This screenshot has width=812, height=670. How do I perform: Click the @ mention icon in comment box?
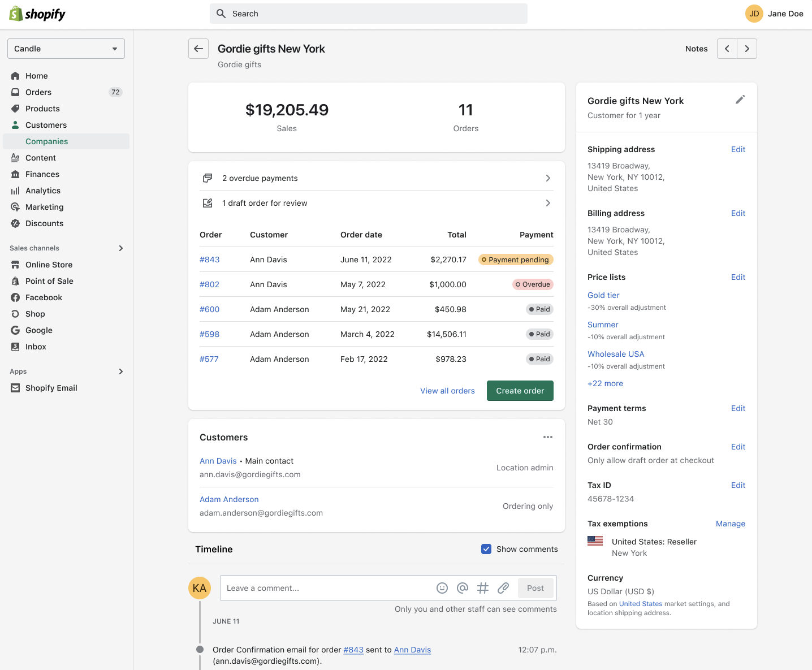[x=463, y=588]
